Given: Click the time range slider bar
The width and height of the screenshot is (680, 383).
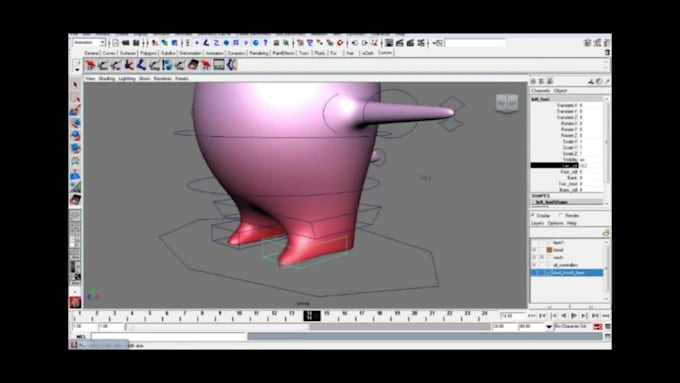Looking at the screenshot, I should (217, 327).
